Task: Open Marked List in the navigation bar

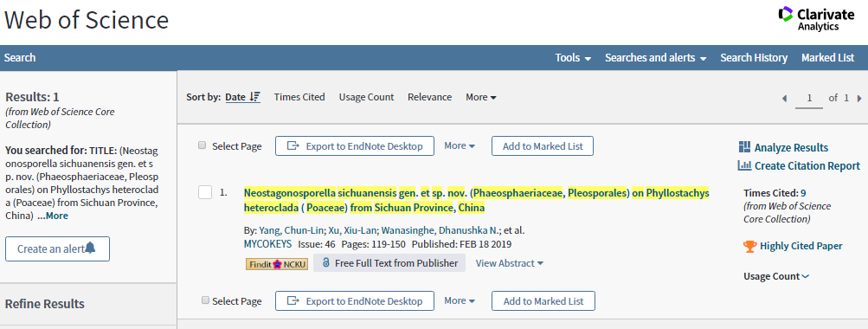Action: click(x=827, y=58)
